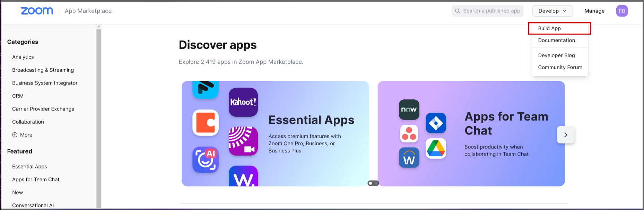Click the purple 'W' app icon
Image resolution: width=644 pixels, height=210 pixels.
[x=243, y=176]
